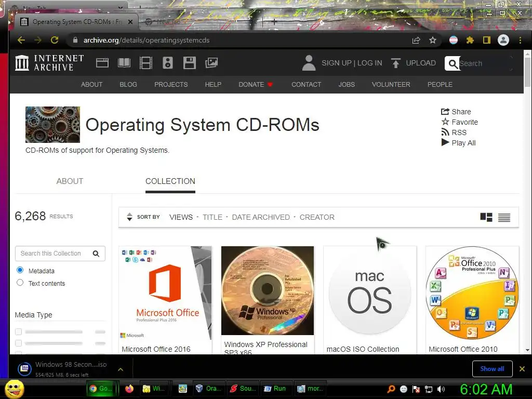
Task: Open HELP in the navigation bar
Action: click(213, 85)
